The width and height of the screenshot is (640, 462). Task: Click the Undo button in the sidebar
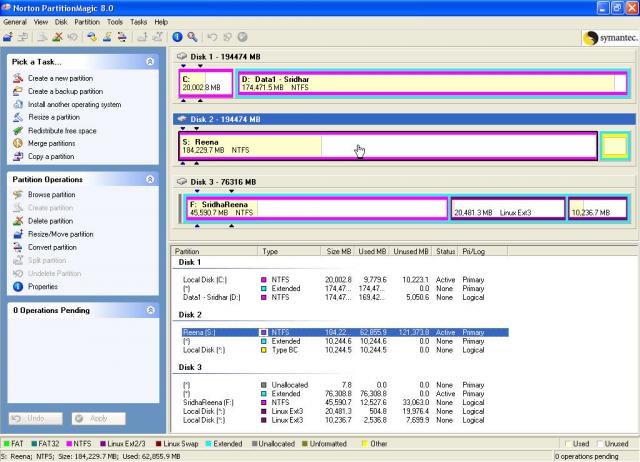36,418
